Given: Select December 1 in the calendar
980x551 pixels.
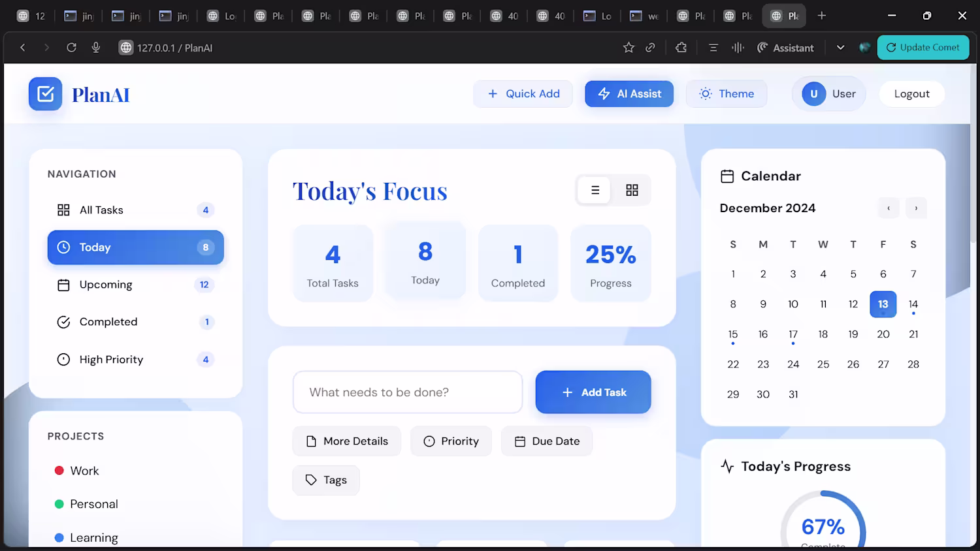Looking at the screenshot, I should click(x=733, y=274).
